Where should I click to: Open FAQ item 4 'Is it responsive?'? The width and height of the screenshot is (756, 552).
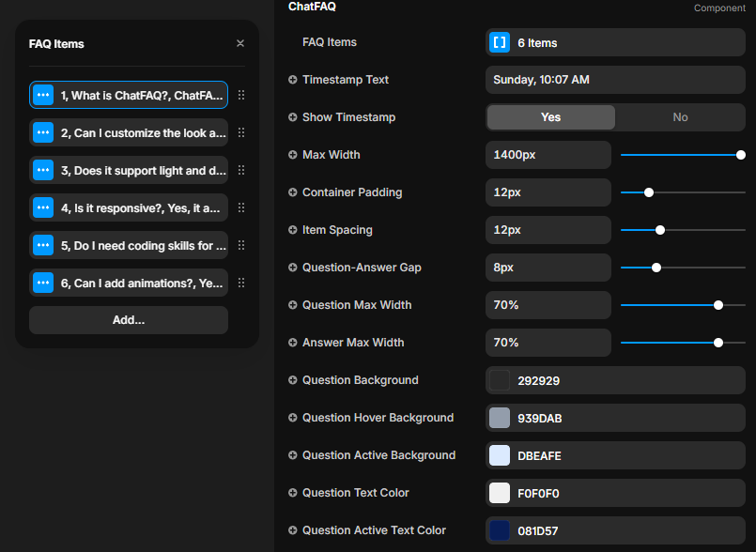pos(143,207)
